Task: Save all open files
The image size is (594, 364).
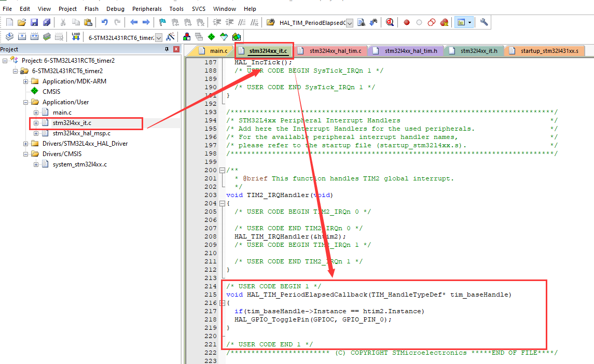Action: [48, 22]
